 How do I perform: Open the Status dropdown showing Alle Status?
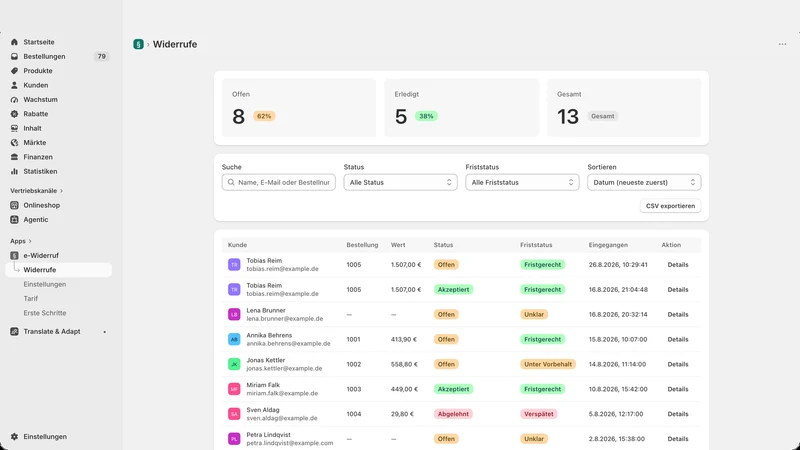(x=401, y=182)
